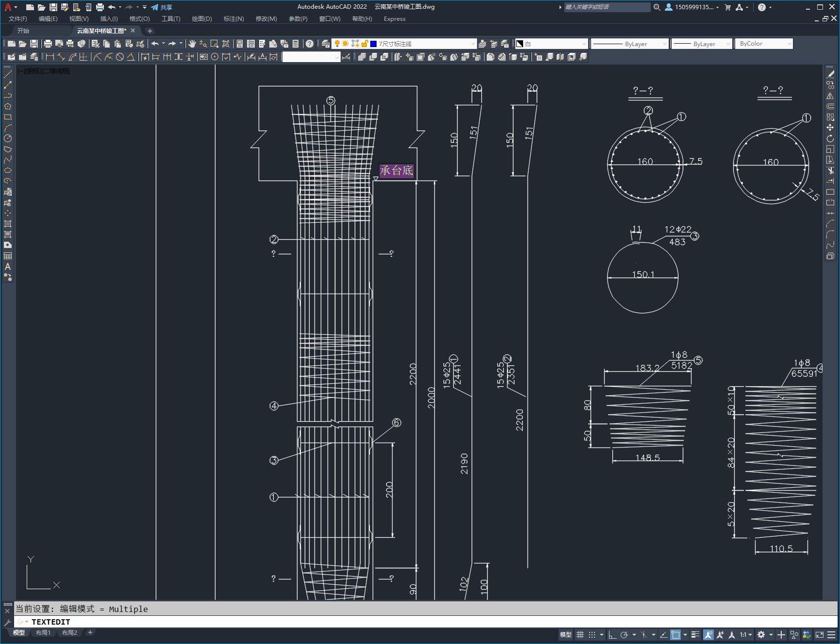This screenshot has height=644, width=840.
Task: Open the annotation scale 1:1 dropdown
Action: pos(746,634)
